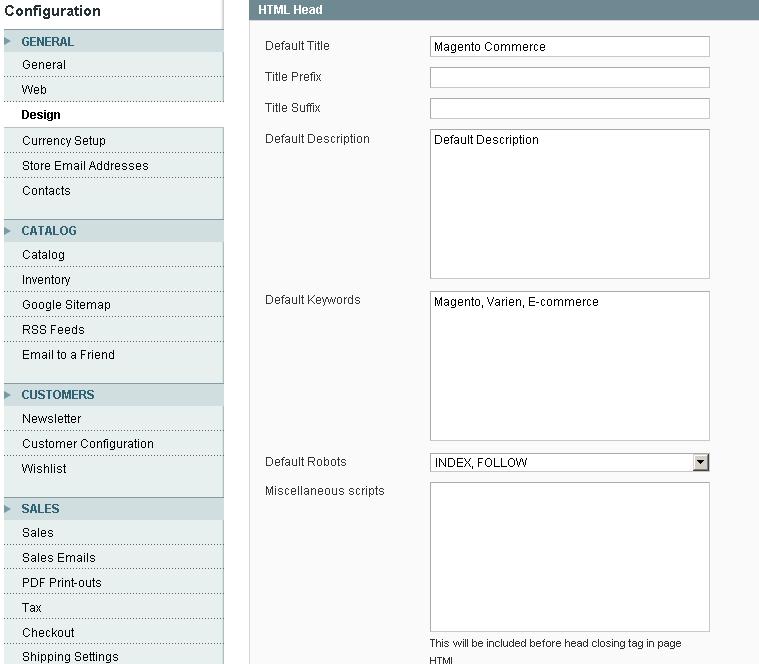Open the Customer Configuration tab

114,444
